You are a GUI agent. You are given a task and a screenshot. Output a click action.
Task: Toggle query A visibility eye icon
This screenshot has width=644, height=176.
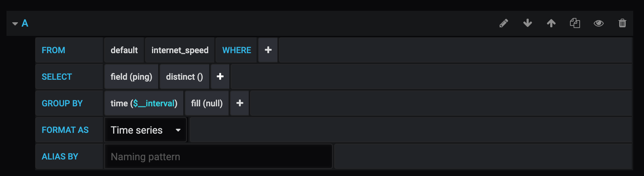(599, 23)
